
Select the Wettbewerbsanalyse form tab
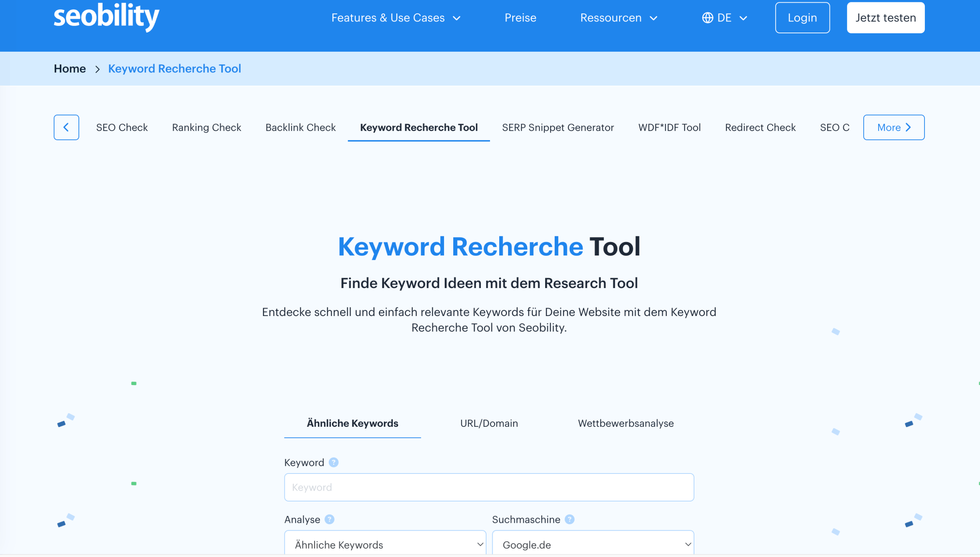tap(626, 423)
